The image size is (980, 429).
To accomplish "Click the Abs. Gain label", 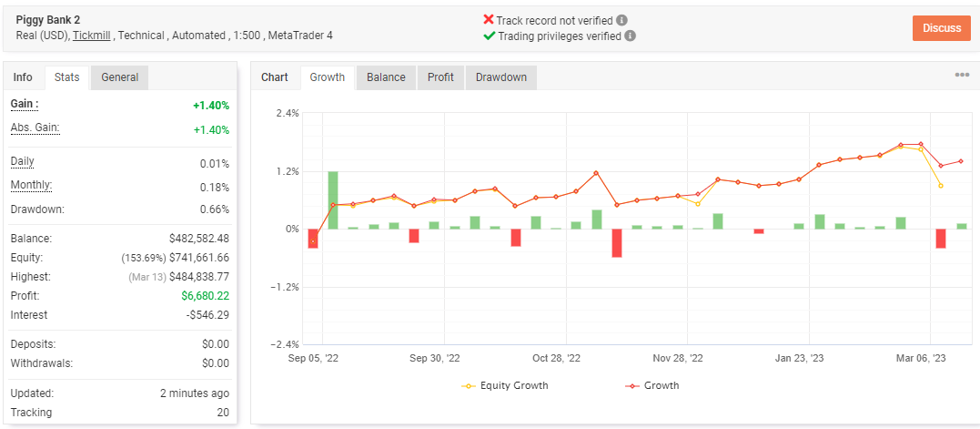I will coord(35,128).
